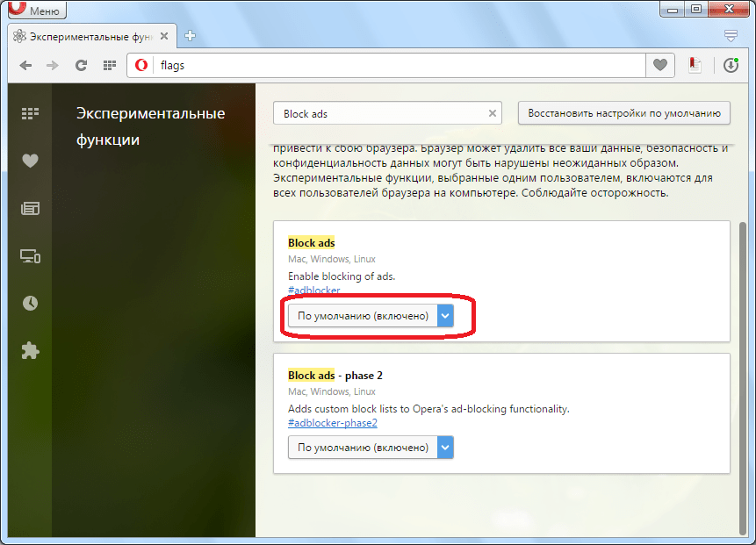Click the back navigation arrow
Screen dimensions: 756x545
point(26,65)
